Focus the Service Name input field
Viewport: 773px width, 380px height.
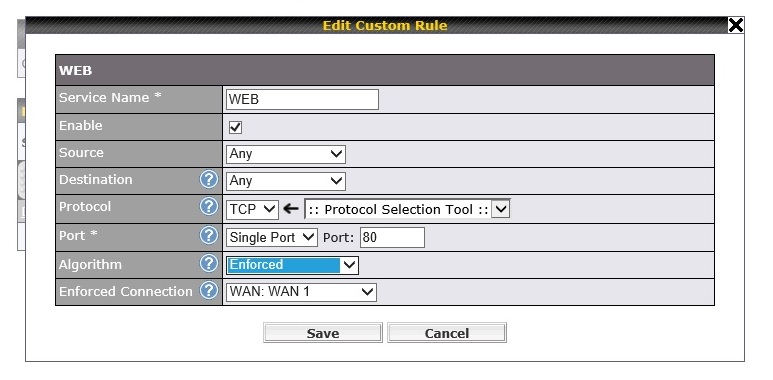click(302, 100)
